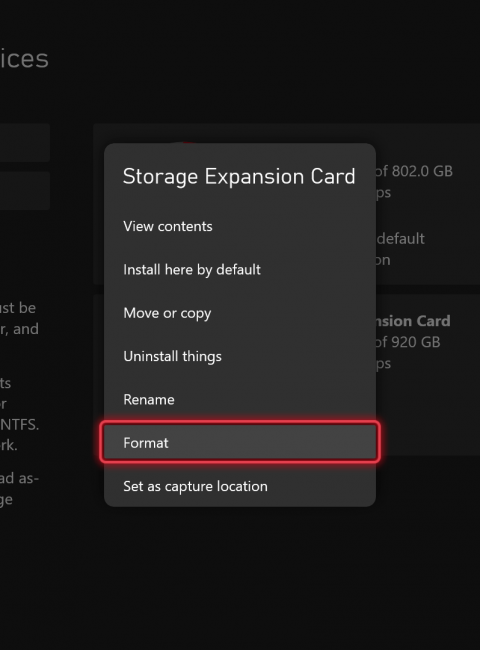This screenshot has height=650, width=480.
Task: Click the 'of 920 GB' capacity text
Action: click(x=407, y=342)
